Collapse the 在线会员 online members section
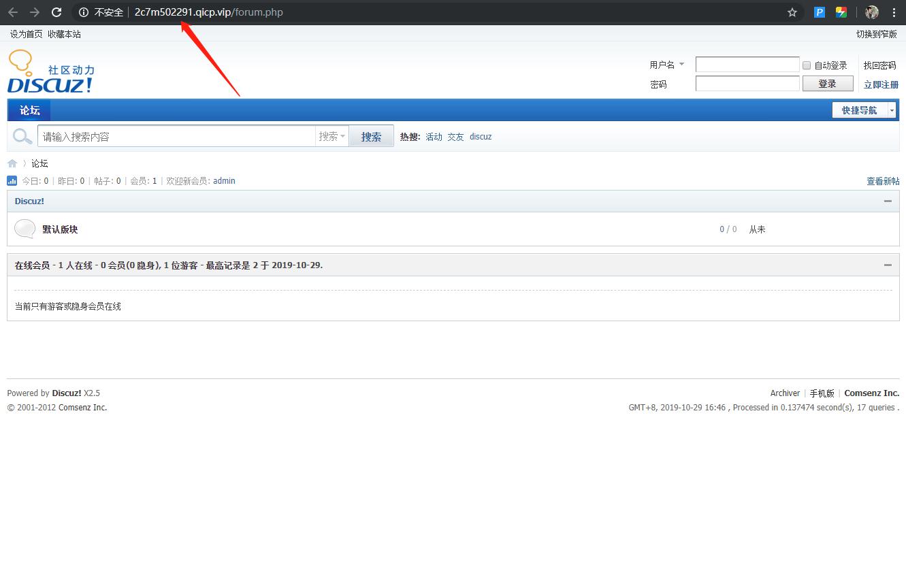 click(x=888, y=265)
